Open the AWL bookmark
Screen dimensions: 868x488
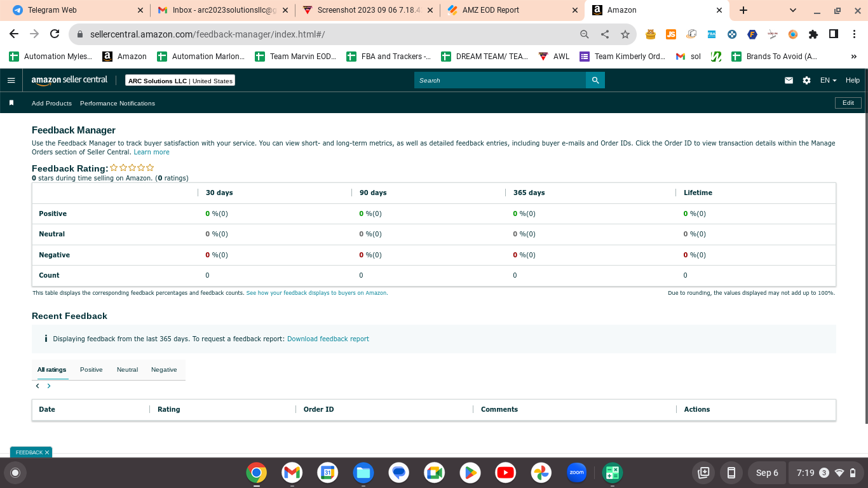(x=553, y=57)
